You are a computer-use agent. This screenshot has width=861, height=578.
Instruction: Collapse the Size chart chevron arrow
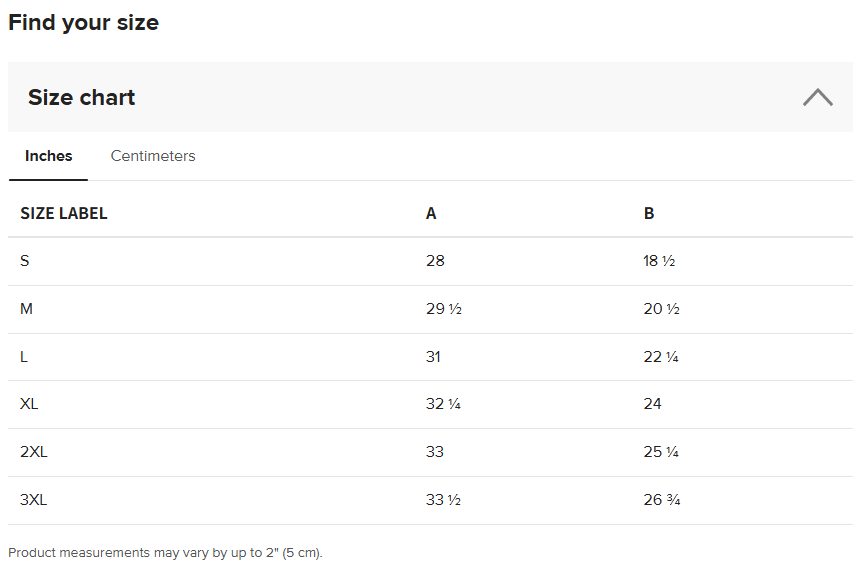point(818,97)
